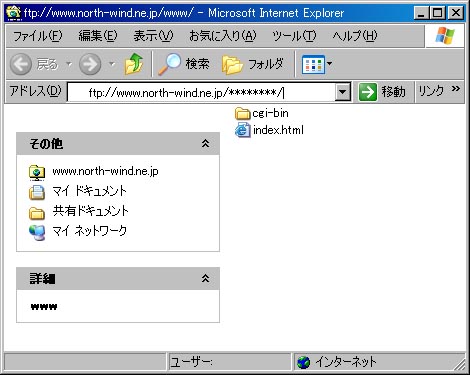Image resolution: width=470 pixels, height=375 pixels.
Task: Collapse the 詳細 panel
Action: click(x=205, y=278)
